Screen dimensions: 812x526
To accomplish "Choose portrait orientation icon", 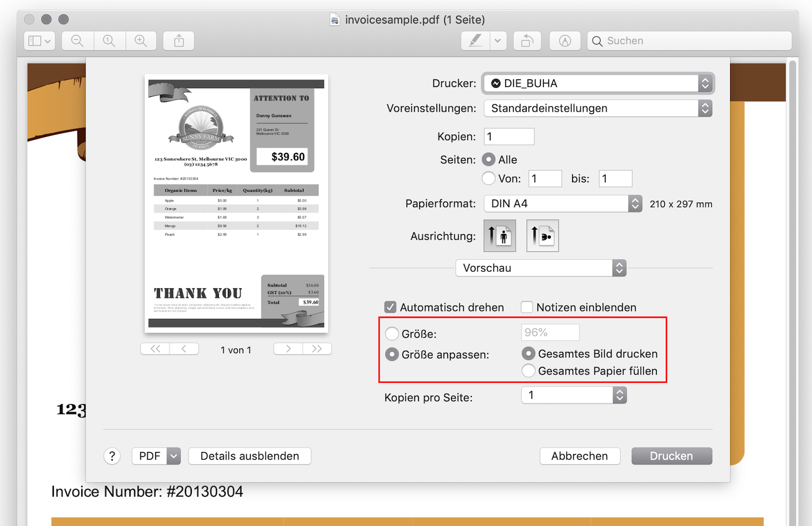I will [x=499, y=236].
